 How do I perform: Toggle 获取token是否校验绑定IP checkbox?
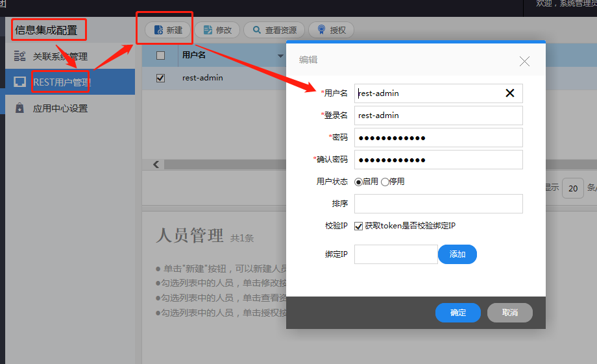358,226
